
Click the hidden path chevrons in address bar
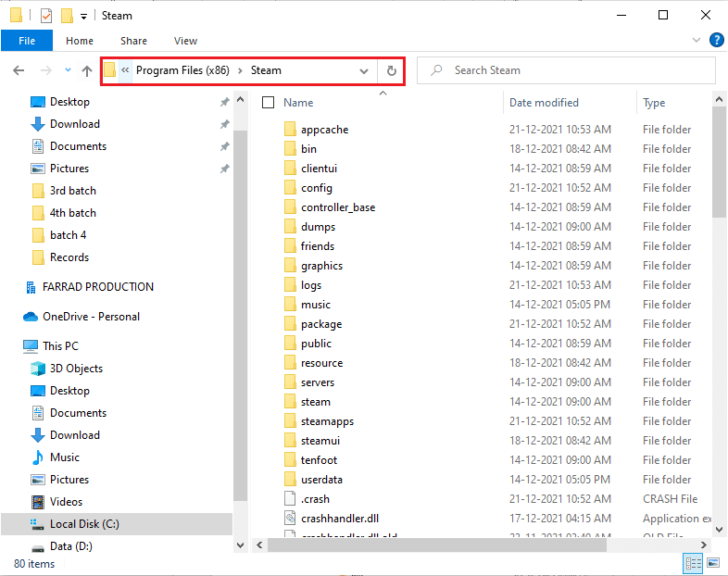point(125,70)
